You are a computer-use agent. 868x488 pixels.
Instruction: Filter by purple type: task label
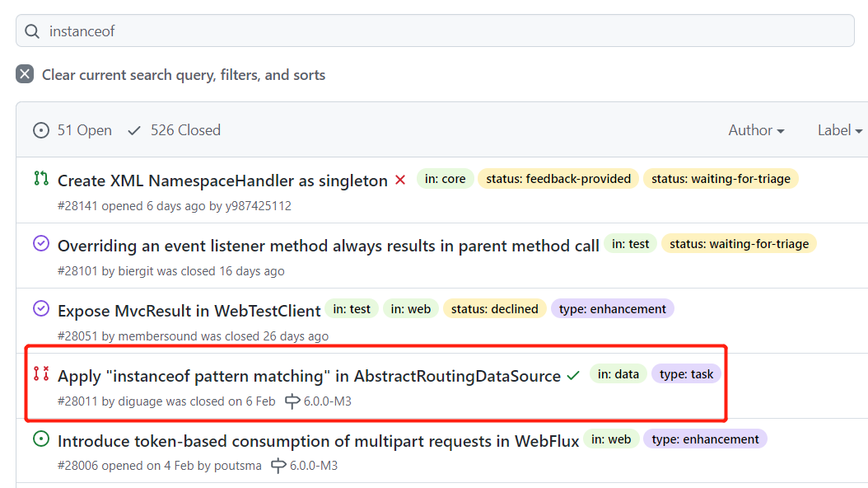click(x=687, y=374)
